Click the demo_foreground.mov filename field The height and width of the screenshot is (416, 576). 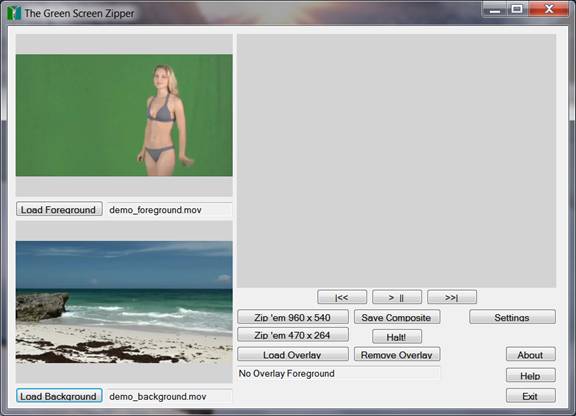point(169,209)
